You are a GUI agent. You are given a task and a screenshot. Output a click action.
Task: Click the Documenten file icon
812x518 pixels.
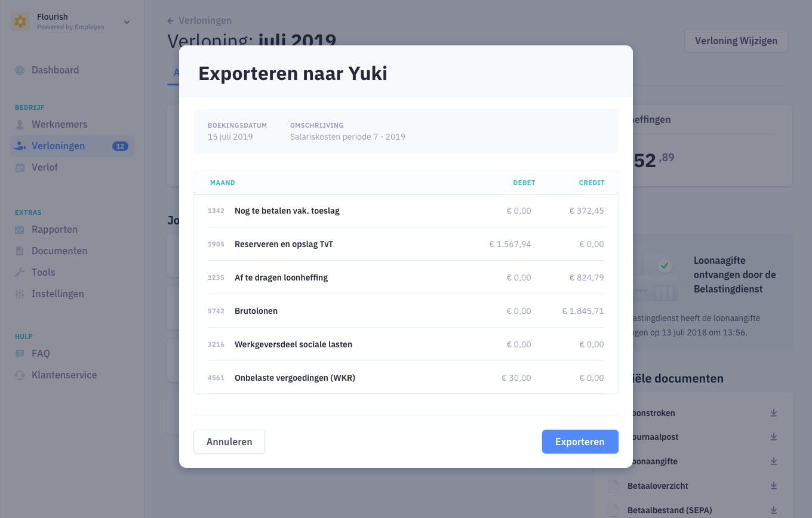tap(20, 251)
